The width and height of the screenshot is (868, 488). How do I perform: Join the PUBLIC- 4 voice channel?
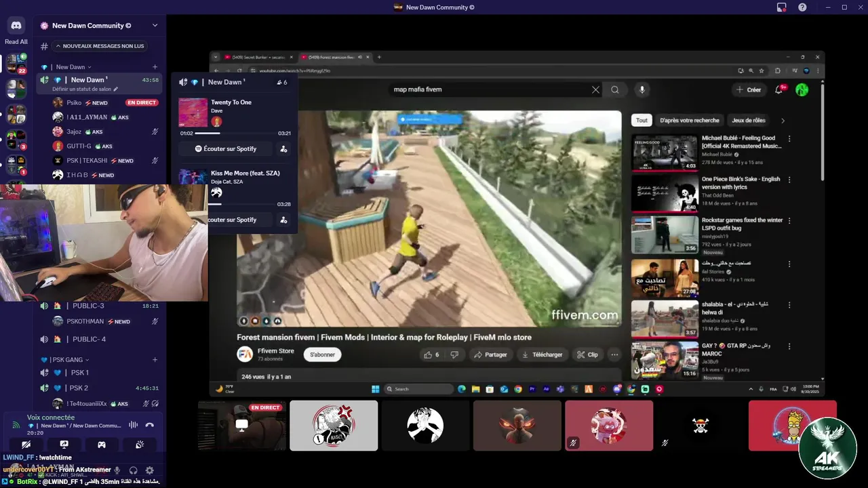(100, 339)
